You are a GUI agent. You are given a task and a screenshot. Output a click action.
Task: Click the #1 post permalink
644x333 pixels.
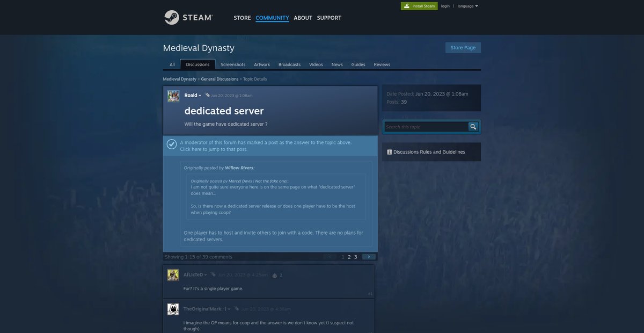370,294
